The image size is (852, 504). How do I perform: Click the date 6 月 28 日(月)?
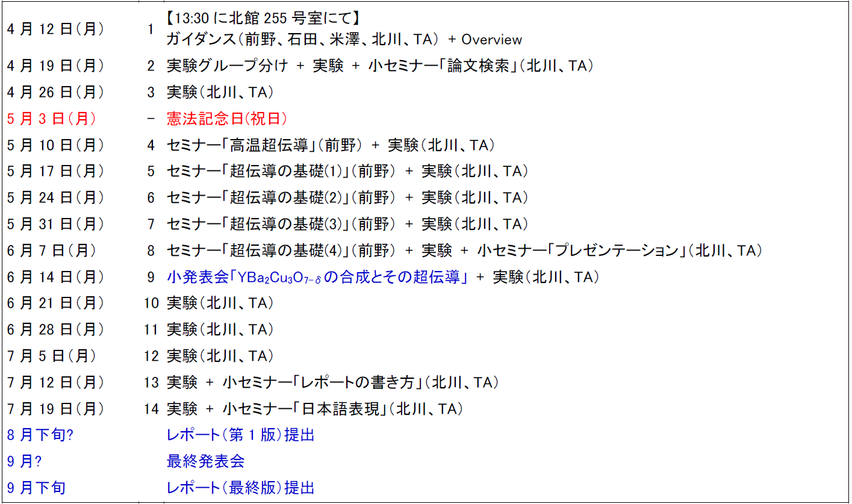coord(56,329)
